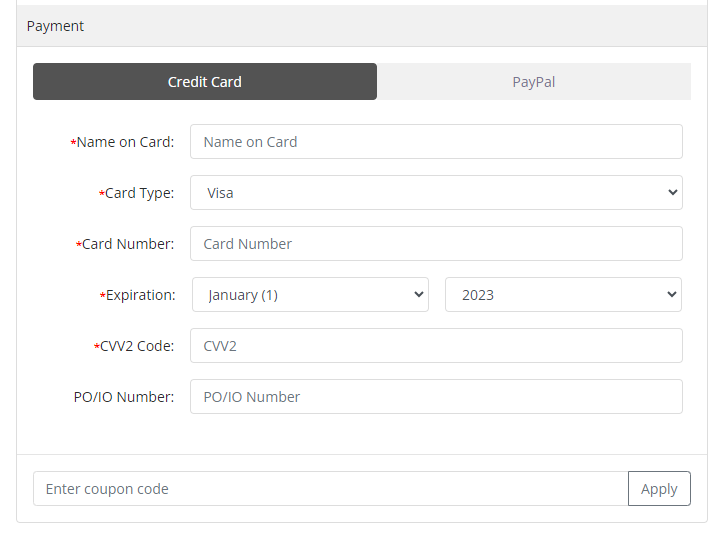Click the red asterisk beside Card Type

tap(102, 194)
